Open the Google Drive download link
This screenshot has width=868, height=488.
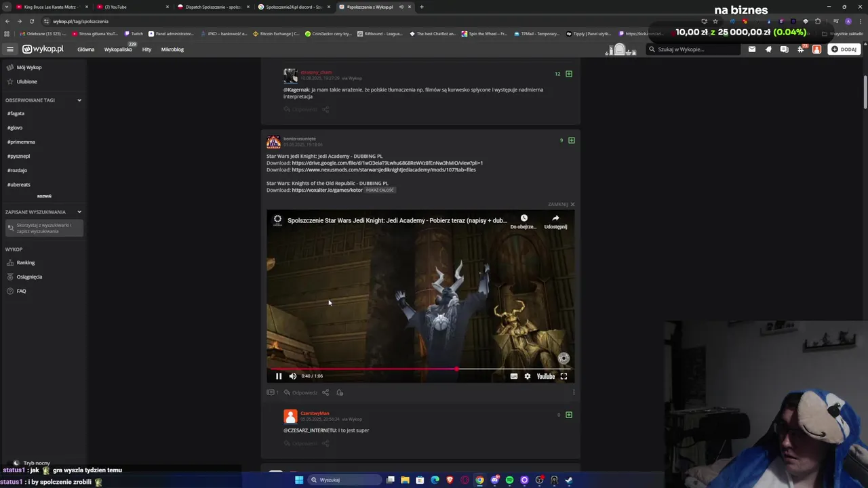pyautogui.click(x=387, y=163)
